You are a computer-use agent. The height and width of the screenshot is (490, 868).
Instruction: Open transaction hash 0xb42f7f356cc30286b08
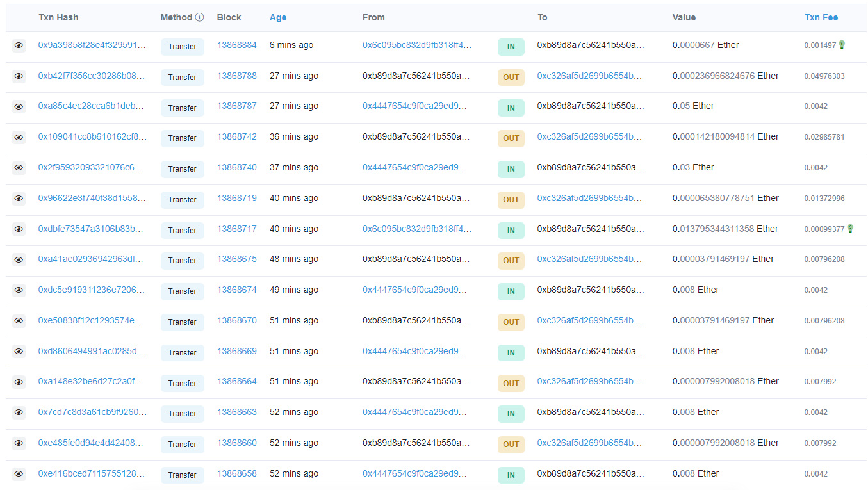click(x=92, y=76)
